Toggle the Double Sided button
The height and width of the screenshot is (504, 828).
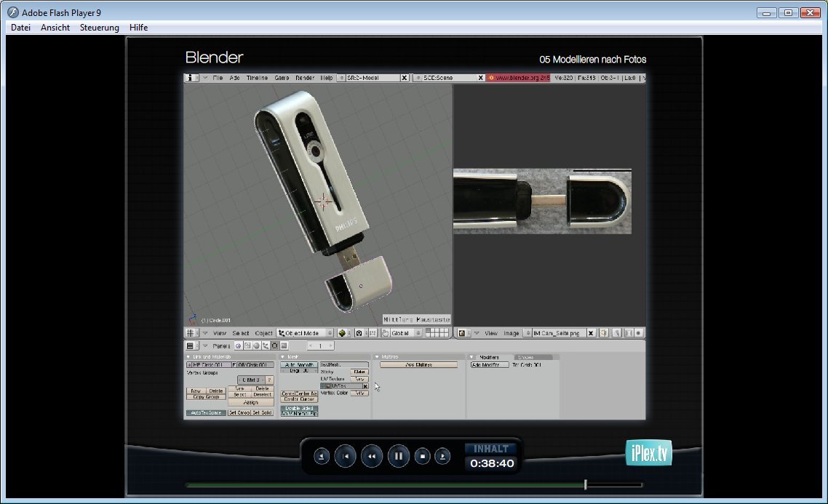pos(300,408)
